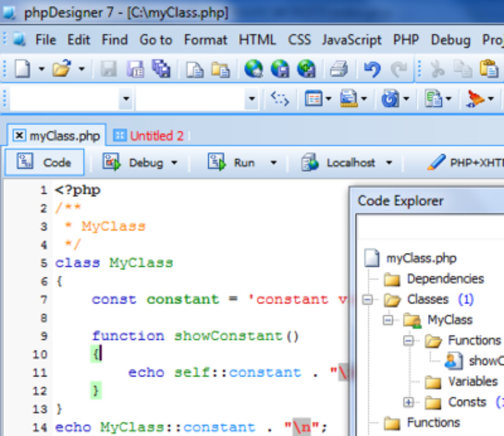Open the first empty combo box dropdown
Screen dimensions: 504x436
click(126, 98)
